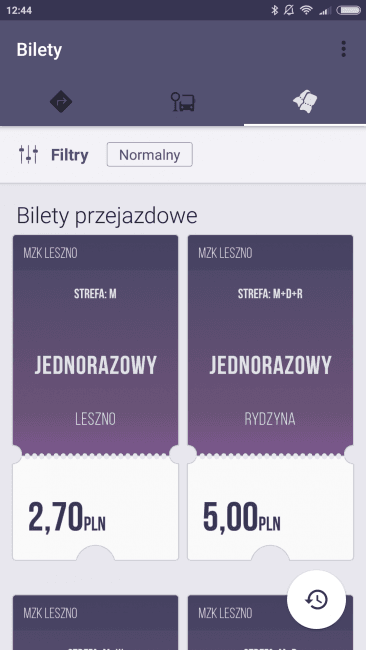Tap the 2,70 PLN price stub
The height and width of the screenshot is (650, 366).
point(95,510)
